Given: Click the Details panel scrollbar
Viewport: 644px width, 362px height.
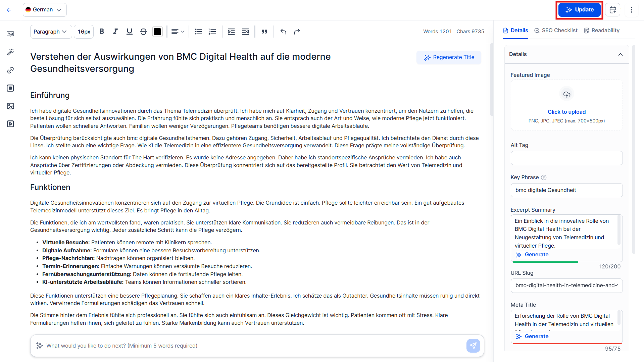Looking at the screenshot, I should click(x=634, y=149).
